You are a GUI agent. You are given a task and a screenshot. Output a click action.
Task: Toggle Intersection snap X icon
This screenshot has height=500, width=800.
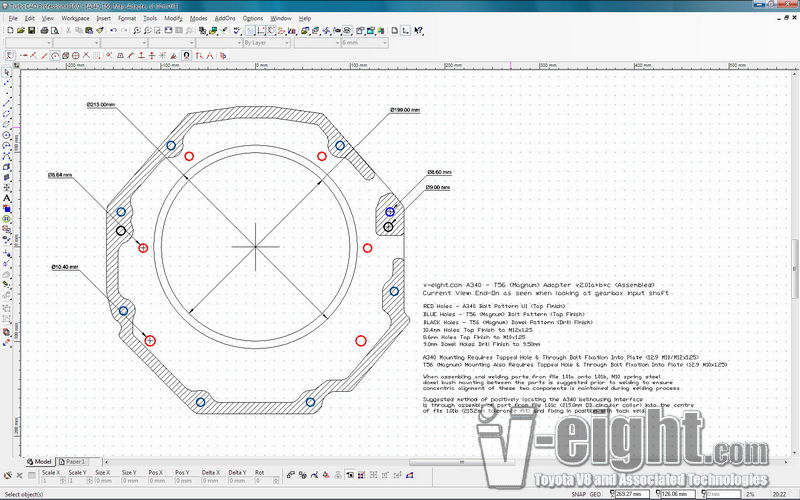tap(86, 56)
